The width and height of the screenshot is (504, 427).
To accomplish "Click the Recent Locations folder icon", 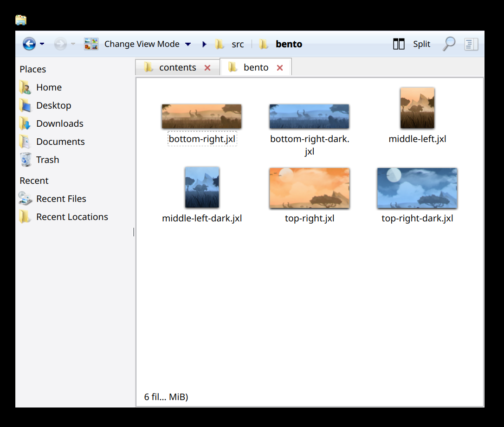I will 25,217.
